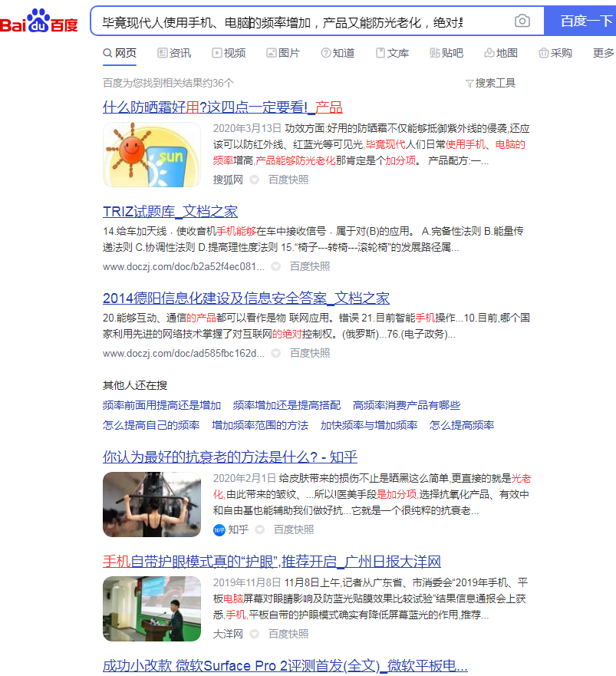Open URL www.doczj.com/doc/ad585fbc162d
This screenshot has width=616, height=676.
[x=183, y=353]
